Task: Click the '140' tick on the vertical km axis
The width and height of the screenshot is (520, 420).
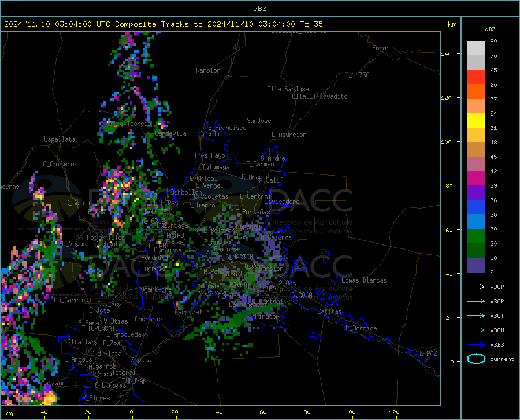Action: (447, 54)
